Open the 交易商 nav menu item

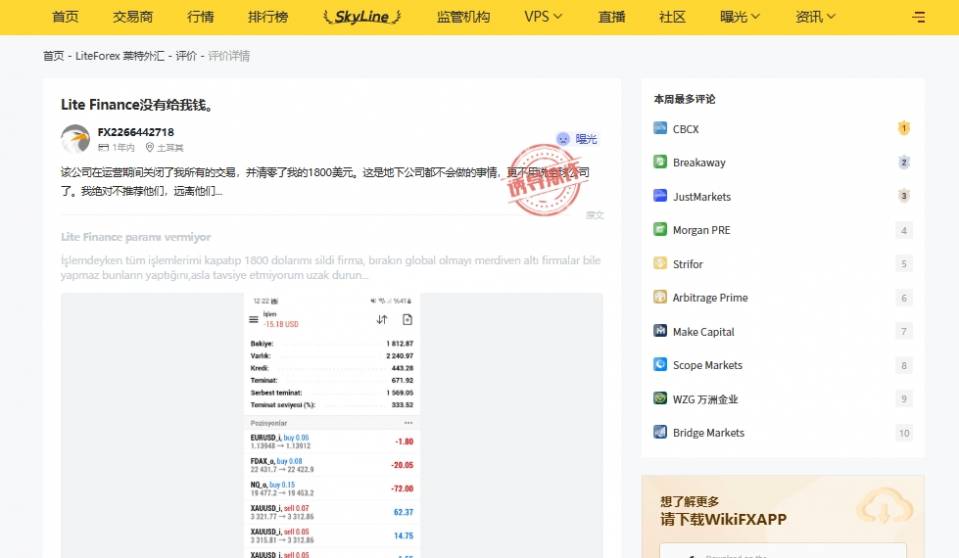133,17
